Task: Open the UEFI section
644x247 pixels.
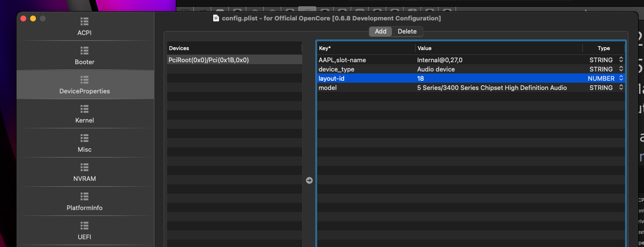Action: [x=85, y=231]
